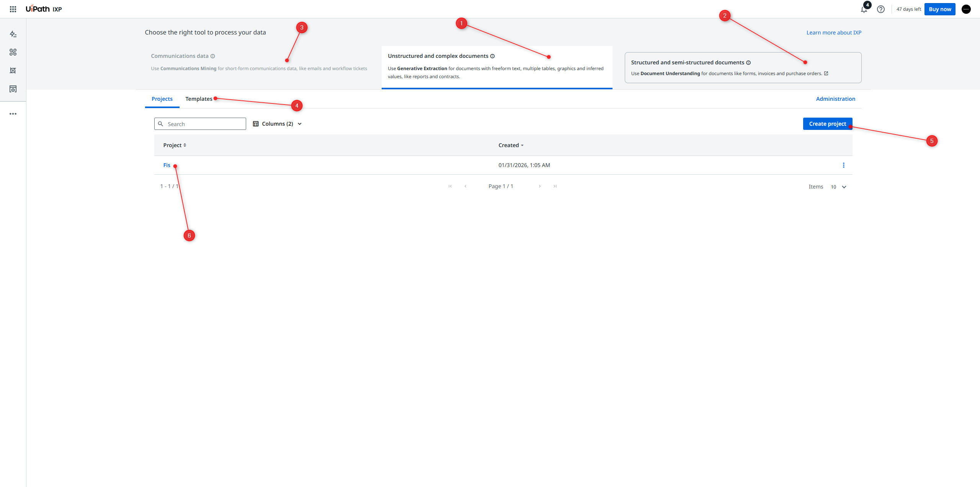Screen dimensions: 980x487
Task: Open the window-with-gear sidebar icon
Action: (x=13, y=89)
